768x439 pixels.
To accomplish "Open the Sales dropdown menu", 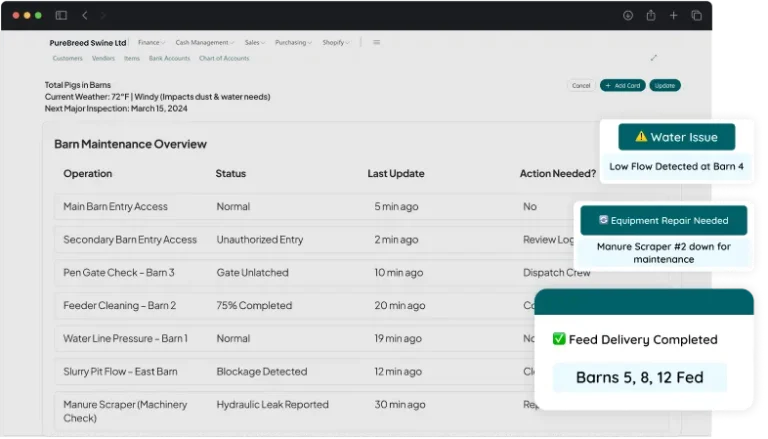I will coord(255,43).
